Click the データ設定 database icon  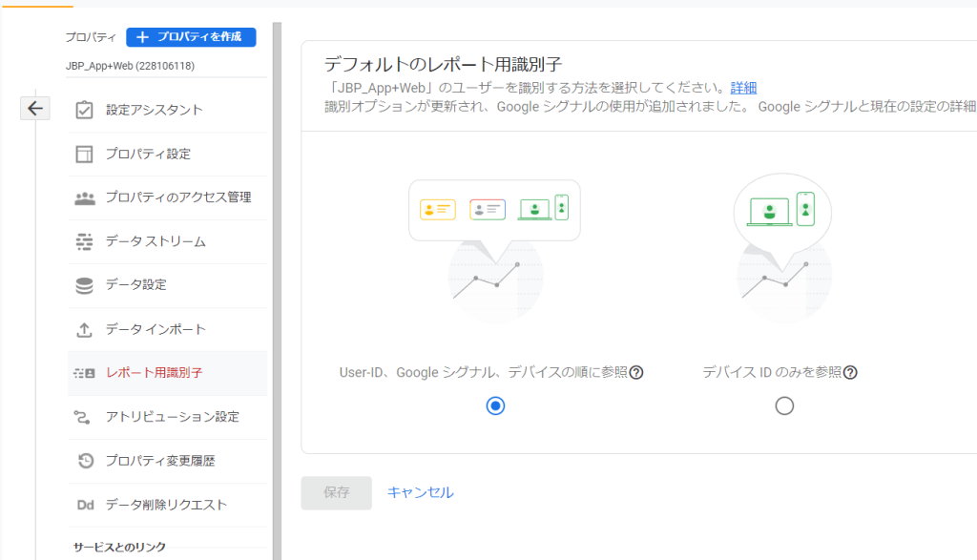[x=84, y=285]
